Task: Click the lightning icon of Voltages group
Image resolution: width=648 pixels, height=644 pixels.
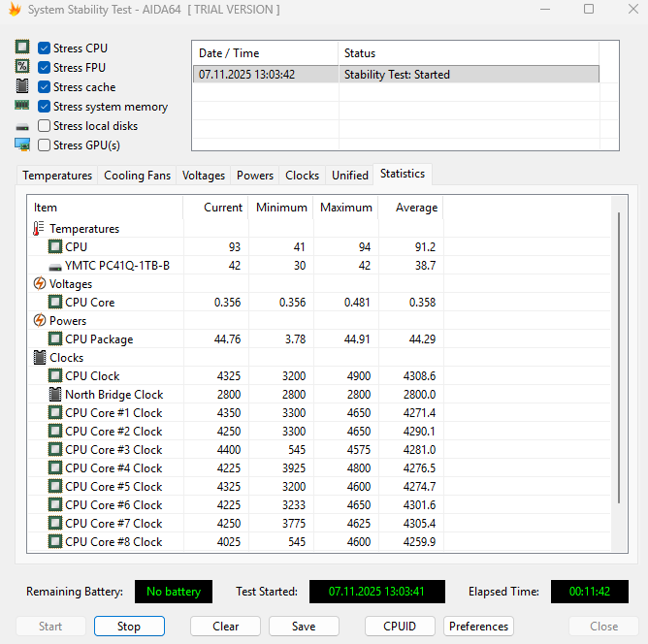Action: 40,284
